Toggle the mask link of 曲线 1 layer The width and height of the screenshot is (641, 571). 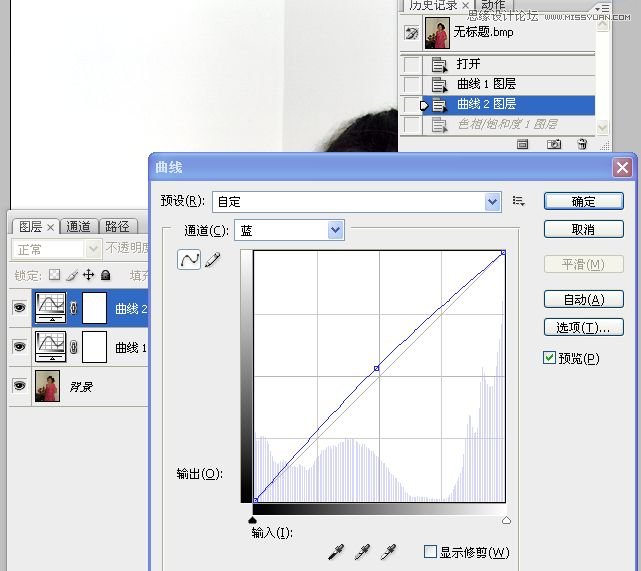pyautogui.click(x=74, y=347)
